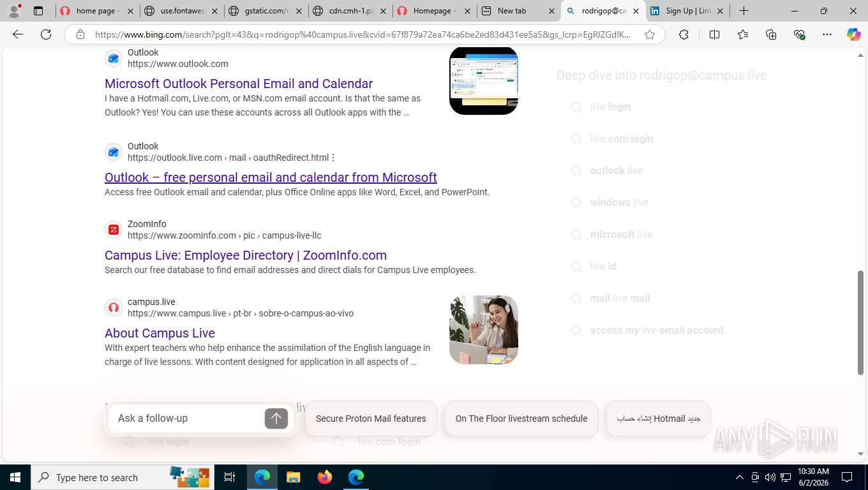Submit the follow-up with arrow button
Screen dimensions: 868x490
coord(276,419)
